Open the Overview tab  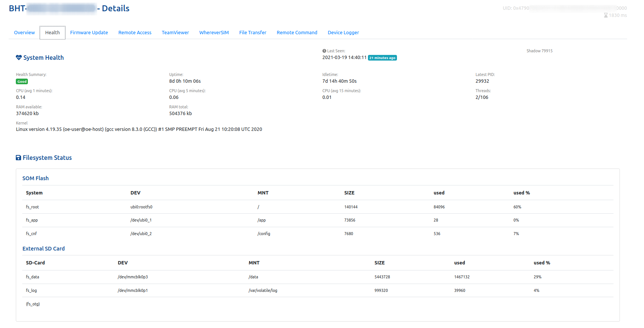[24, 33]
